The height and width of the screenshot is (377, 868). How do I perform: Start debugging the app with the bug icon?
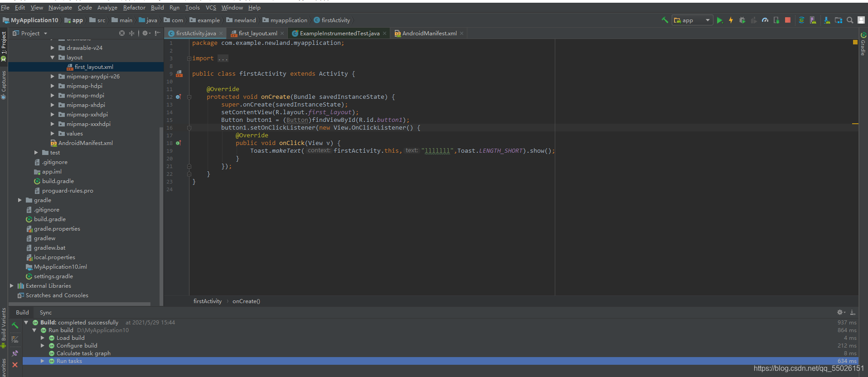pyautogui.click(x=742, y=20)
